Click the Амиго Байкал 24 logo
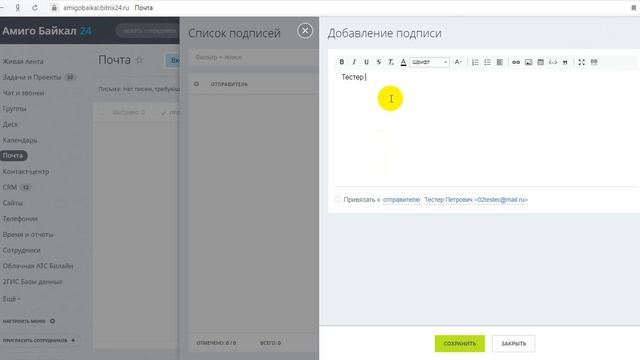 click(47, 31)
